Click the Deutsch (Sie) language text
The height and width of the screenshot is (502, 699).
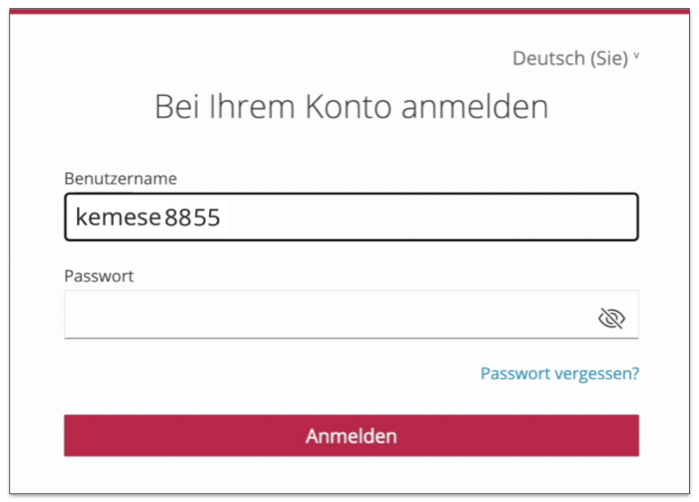pos(569,59)
